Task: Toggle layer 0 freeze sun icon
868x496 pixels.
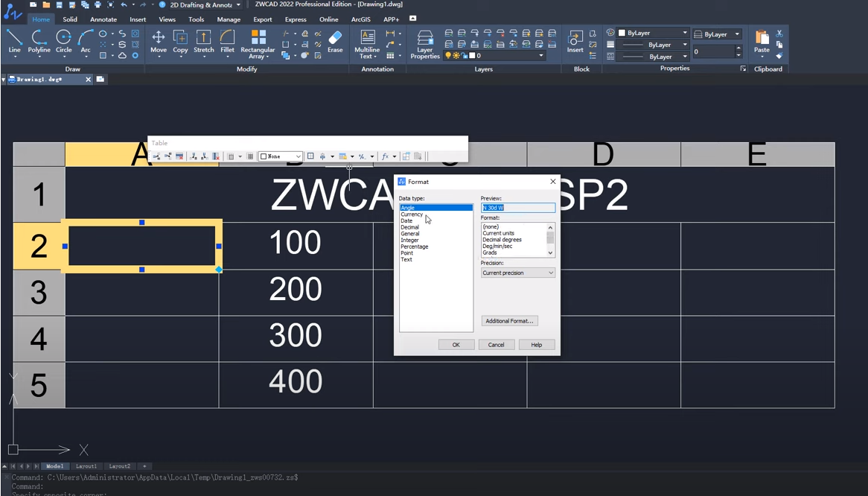Action: click(x=456, y=55)
